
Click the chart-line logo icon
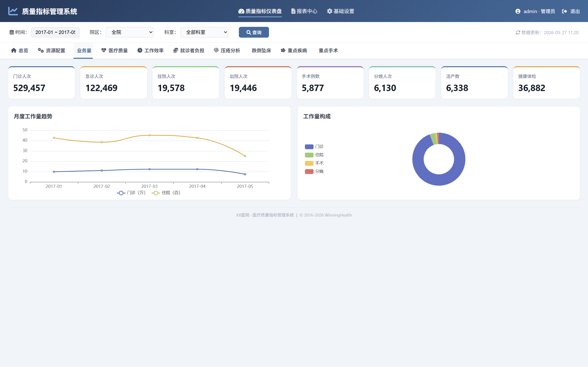click(13, 11)
